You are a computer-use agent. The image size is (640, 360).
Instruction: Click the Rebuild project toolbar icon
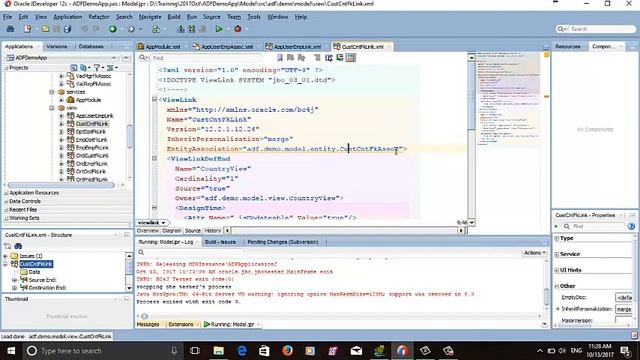coord(191,29)
